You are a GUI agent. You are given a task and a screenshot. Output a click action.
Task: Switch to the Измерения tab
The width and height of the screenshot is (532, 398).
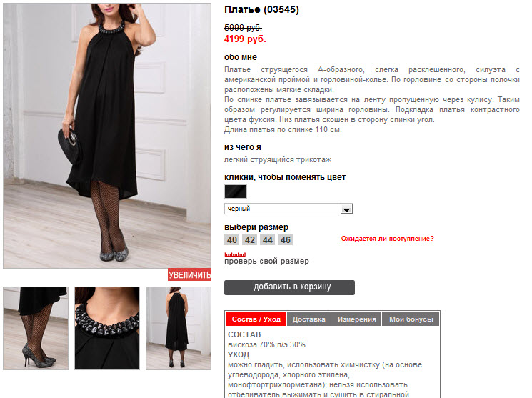coord(356,319)
